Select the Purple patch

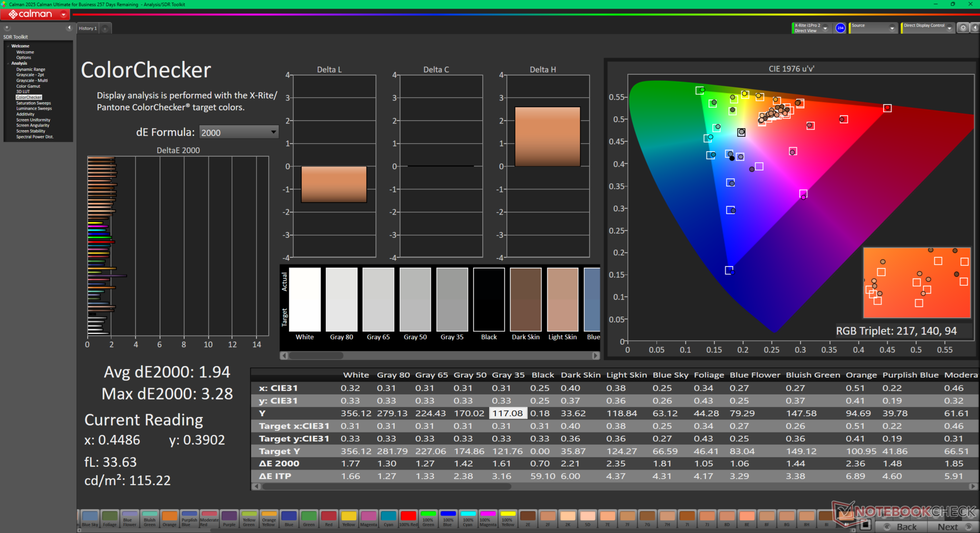229,519
